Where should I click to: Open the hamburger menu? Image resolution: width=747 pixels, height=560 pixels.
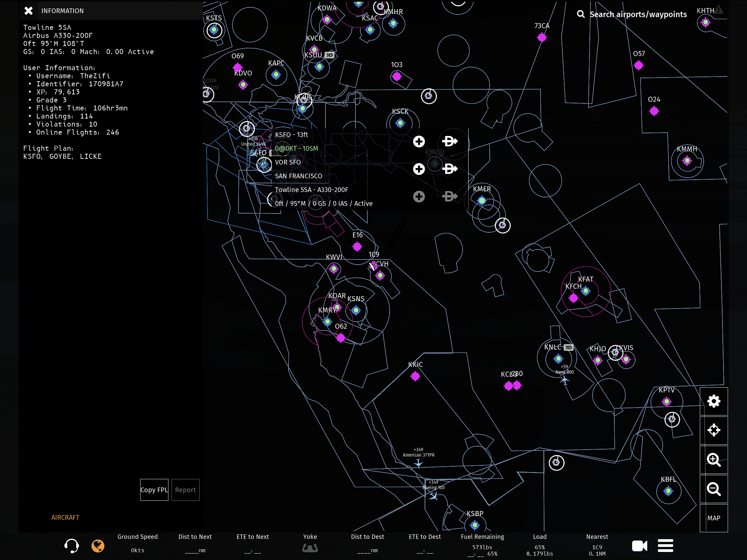(x=665, y=546)
